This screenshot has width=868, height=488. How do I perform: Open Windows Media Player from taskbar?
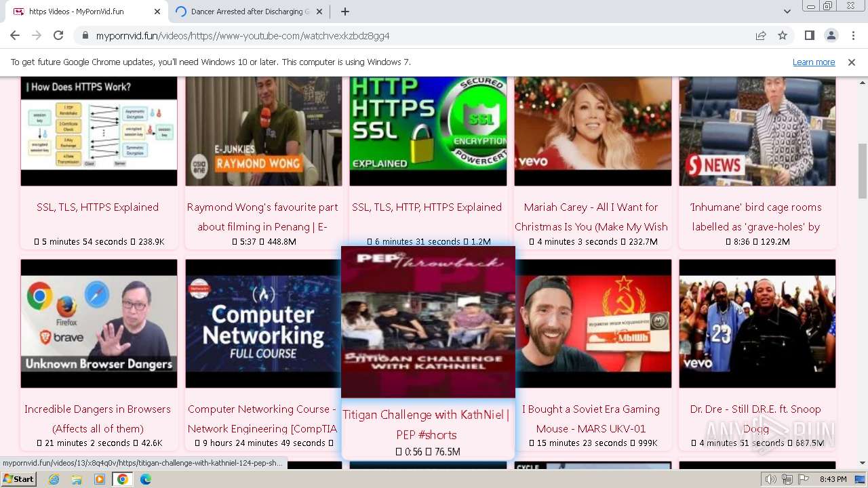pos(100,479)
